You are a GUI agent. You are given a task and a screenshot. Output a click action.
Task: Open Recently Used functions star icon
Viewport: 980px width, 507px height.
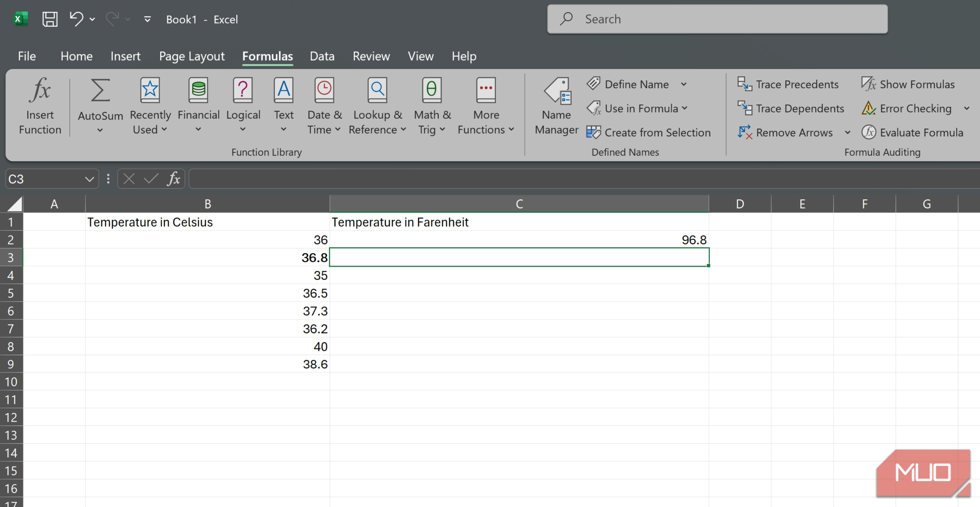click(150, 106)
